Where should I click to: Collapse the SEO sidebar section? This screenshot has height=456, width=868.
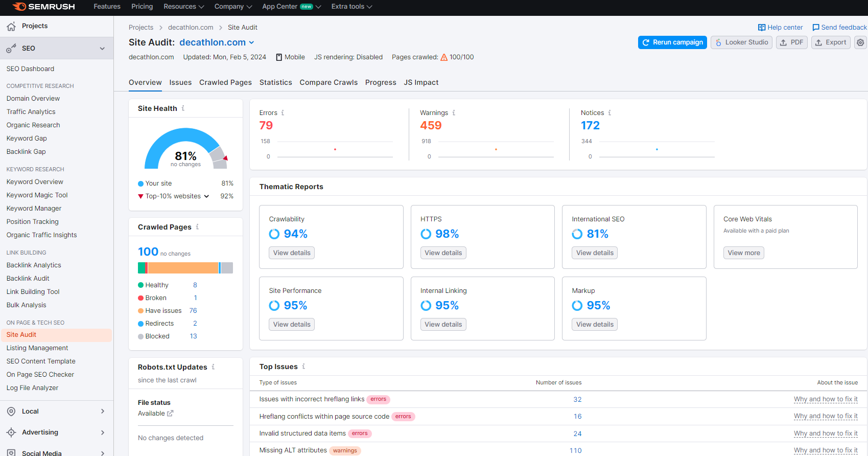pyautogui.click(x=102, y=49)
